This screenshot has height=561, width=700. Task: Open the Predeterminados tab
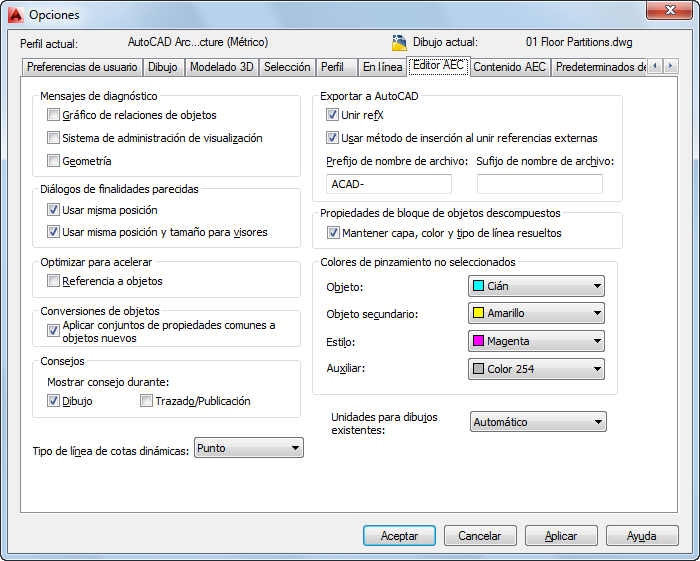599,67
